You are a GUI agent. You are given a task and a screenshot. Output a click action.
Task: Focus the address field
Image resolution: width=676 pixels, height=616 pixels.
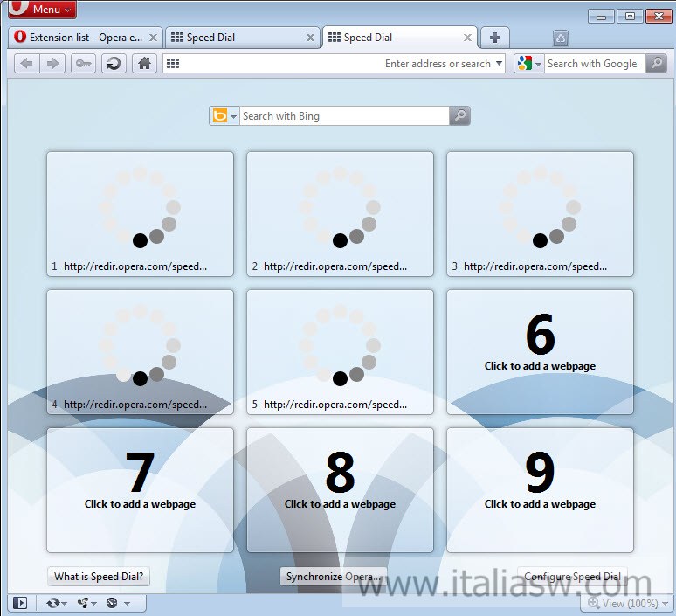pos(334,64)
